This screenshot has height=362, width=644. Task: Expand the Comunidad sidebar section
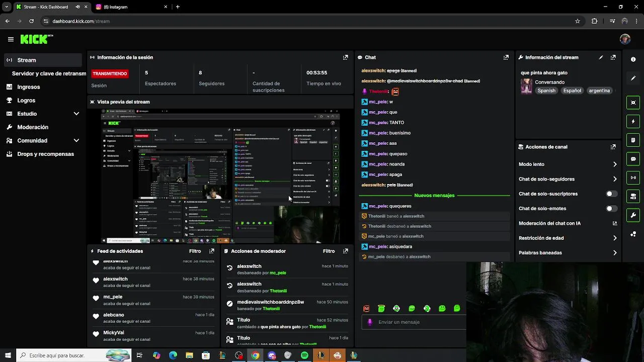76,141
